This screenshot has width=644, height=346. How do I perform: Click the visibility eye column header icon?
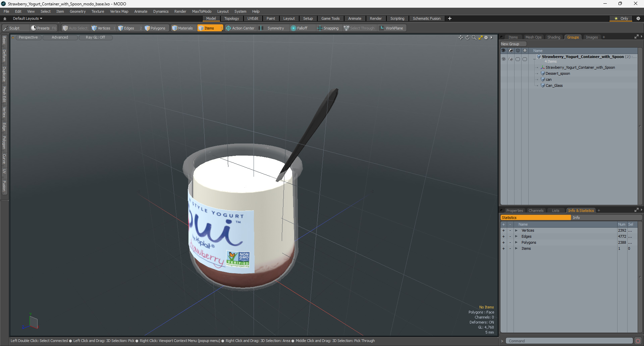tap(503, 51)
